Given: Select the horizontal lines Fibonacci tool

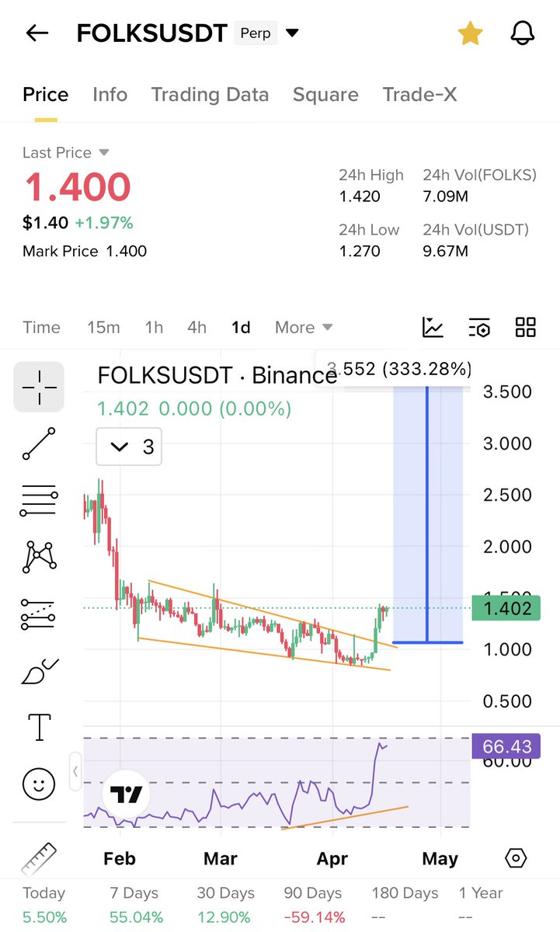Looking at the screenshot, I should (39, 500).
